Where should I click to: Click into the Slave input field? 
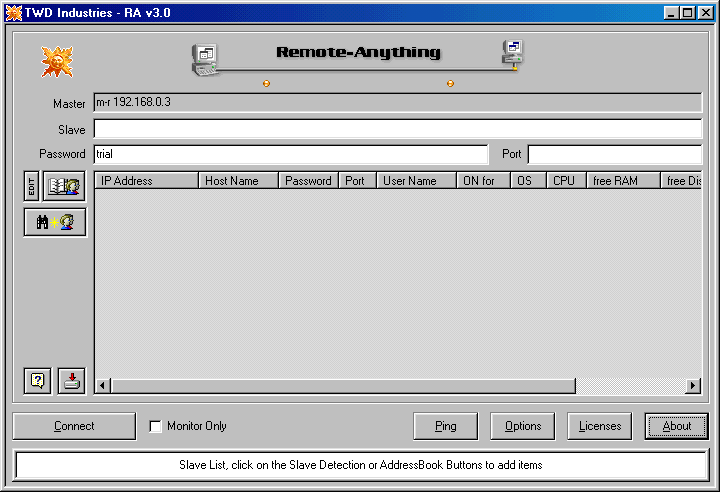(x=397, y=129)
